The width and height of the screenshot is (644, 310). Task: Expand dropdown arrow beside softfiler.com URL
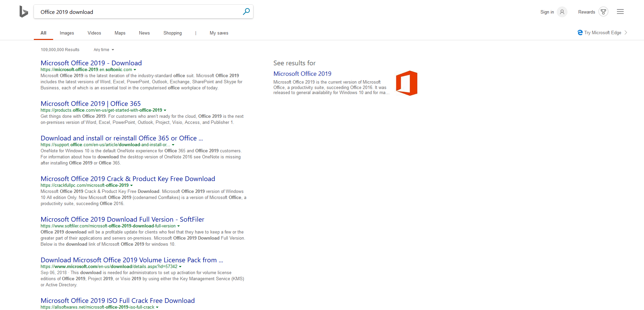(179, 226)
